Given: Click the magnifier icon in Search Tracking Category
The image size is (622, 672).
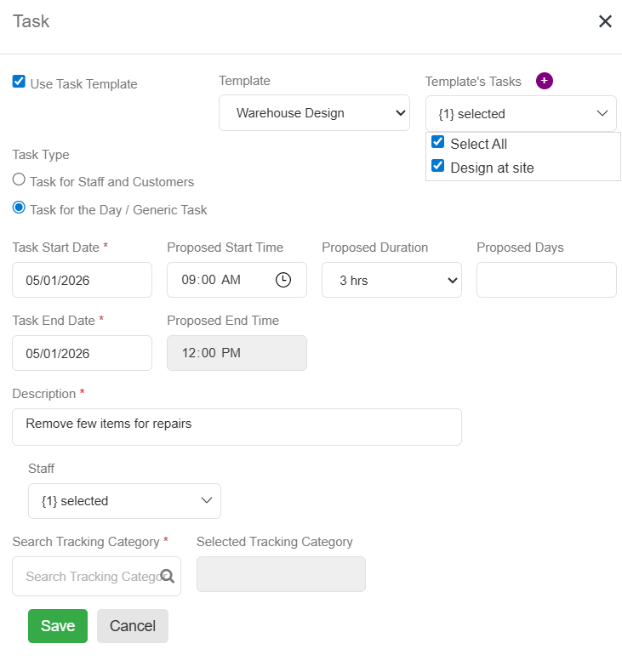Looking at the screenshot, I should [168, 577].
